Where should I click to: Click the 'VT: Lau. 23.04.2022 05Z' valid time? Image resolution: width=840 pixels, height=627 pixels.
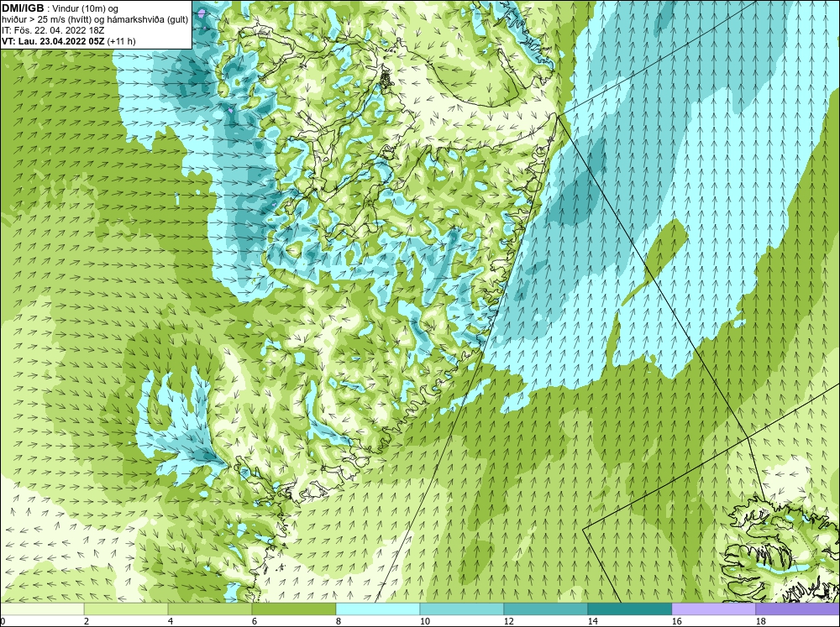pyautogui.click(x=54, y=40)
